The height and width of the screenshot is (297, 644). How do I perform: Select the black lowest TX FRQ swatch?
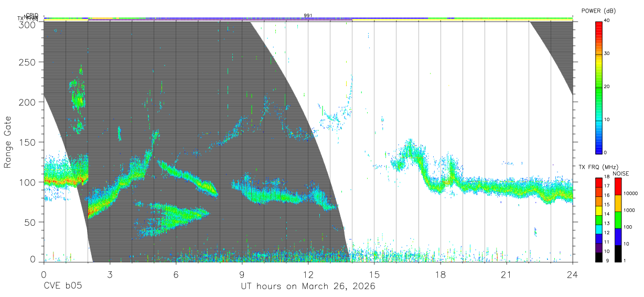coord(598,257)
